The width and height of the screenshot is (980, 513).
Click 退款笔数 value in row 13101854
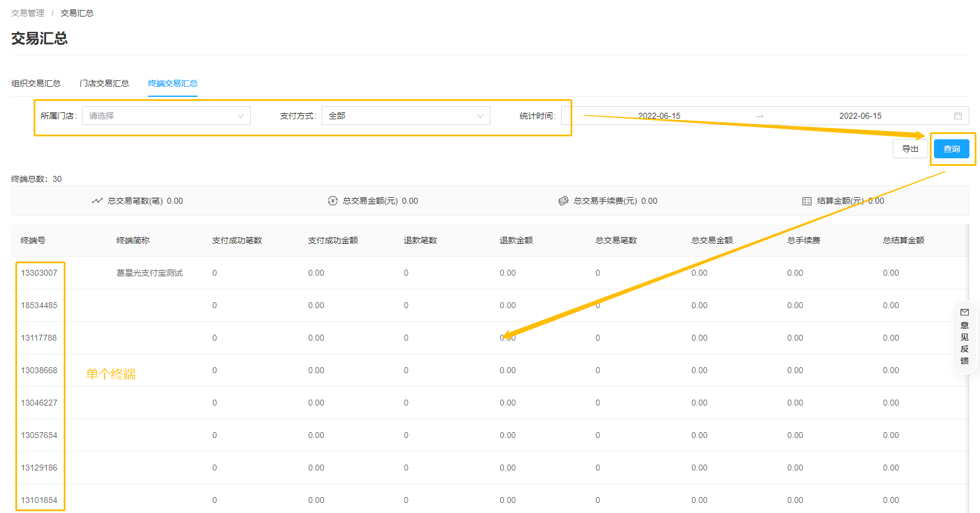[x=406, y=500]
